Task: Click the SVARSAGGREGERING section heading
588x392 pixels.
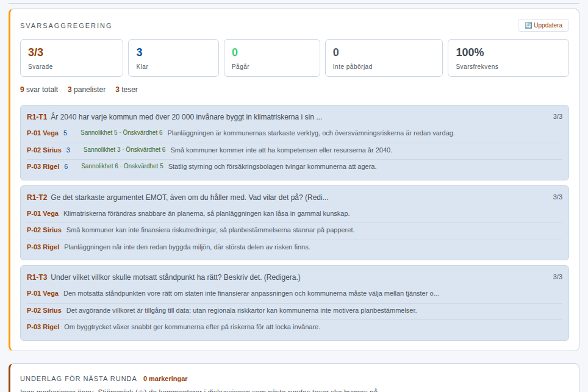Action: pyautogui.click(x=66, y=26)
